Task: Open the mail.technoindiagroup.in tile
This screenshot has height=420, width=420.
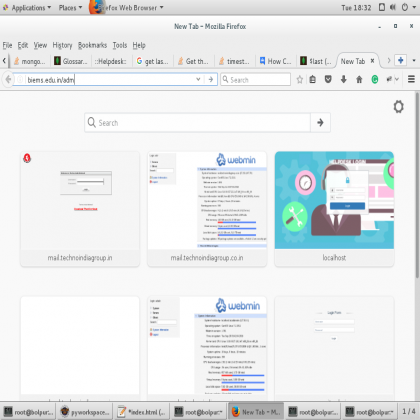Action: coord(80,209)
